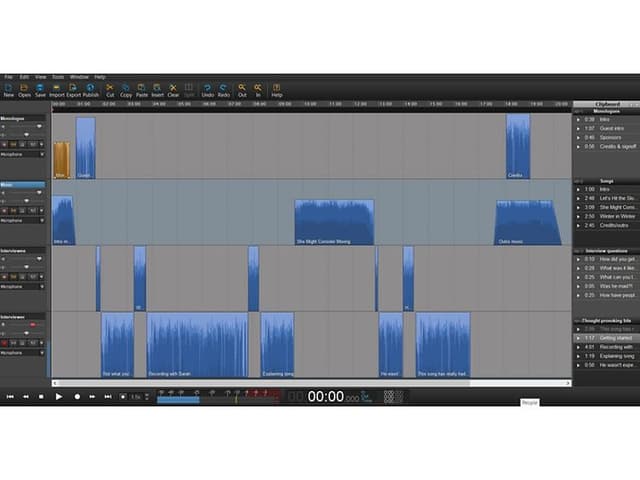Toggle the fx button on Music track

click(x=33, y=211)
